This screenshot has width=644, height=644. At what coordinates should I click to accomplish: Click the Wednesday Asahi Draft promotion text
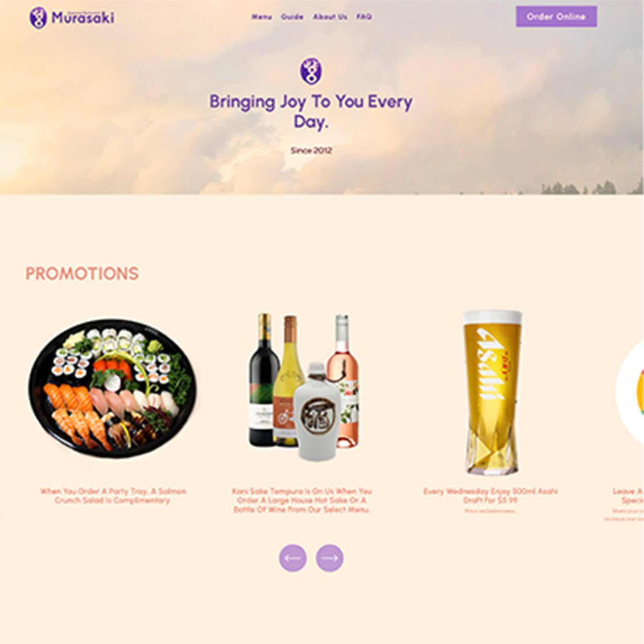click(490, 496)
